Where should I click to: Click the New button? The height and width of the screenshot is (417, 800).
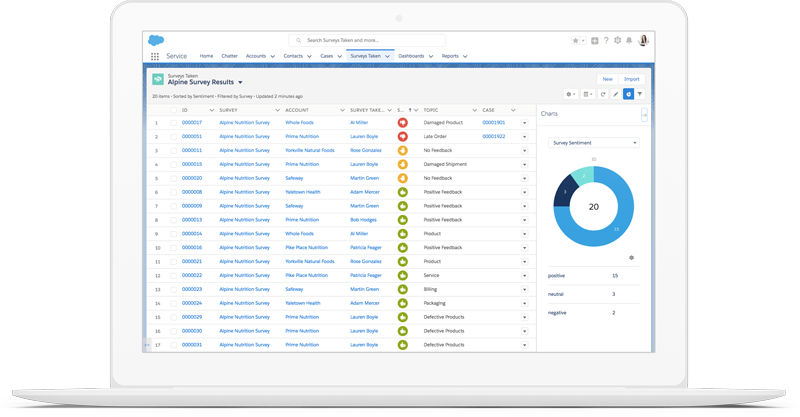607,79
